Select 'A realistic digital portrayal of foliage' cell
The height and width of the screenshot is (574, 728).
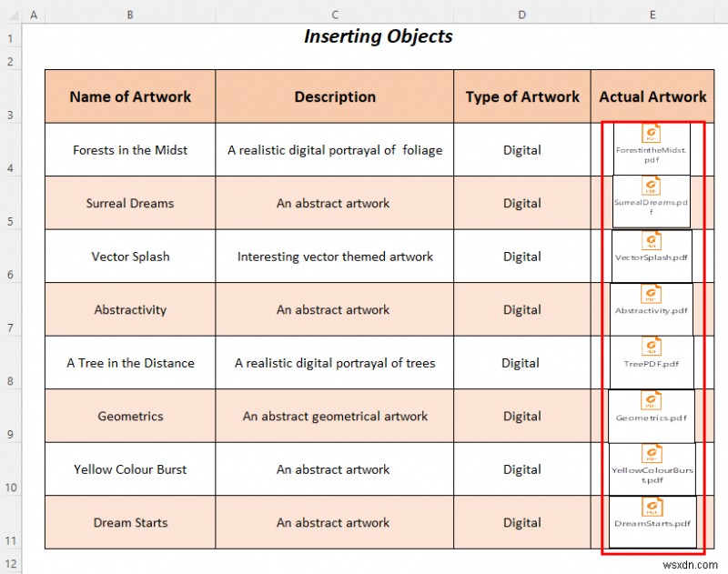[x=334, y=149]
